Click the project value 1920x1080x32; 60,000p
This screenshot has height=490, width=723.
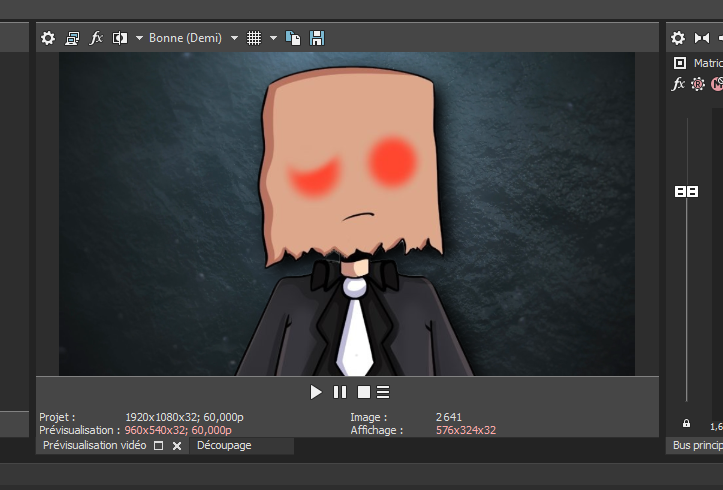point(184,417)
